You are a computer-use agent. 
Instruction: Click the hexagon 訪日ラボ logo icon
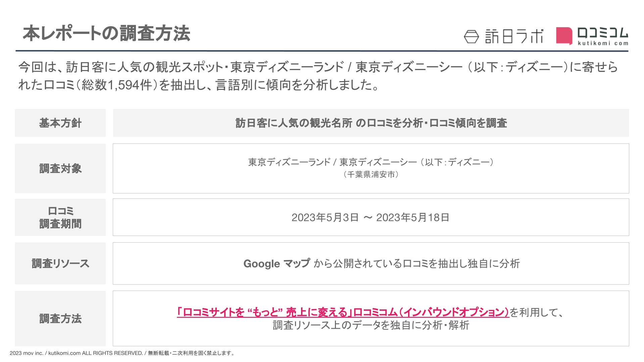tap(471, 37)
